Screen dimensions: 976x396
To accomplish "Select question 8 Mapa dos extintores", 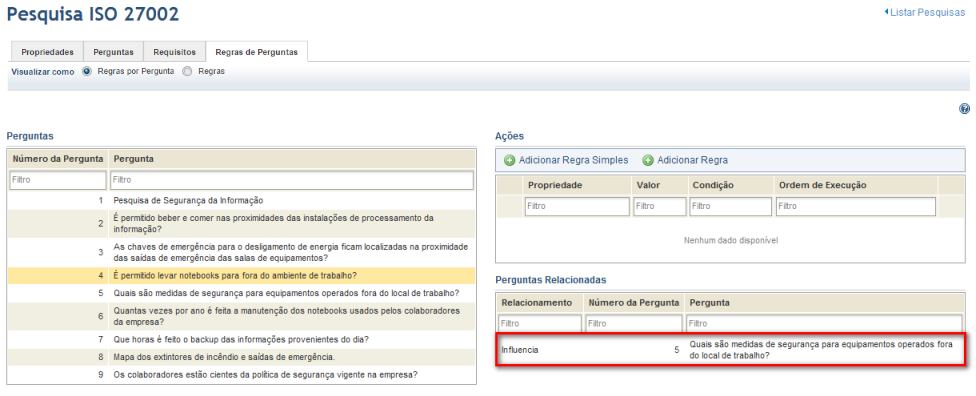I will 242,357.
